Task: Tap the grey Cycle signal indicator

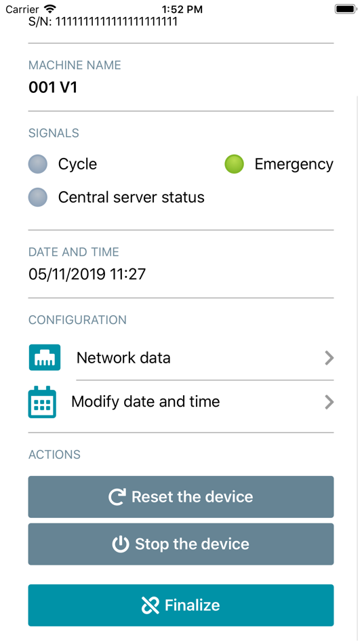Action: [x=38, y=164]
